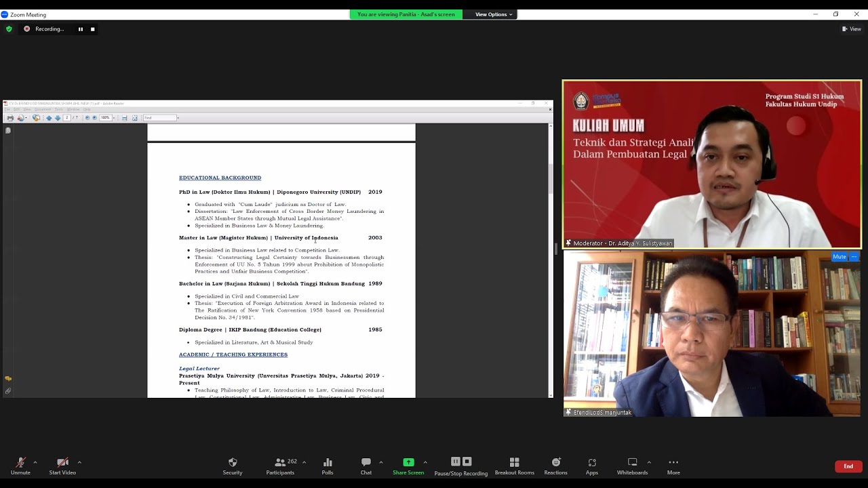This screenshot has width=868, height=488.
Task: Open the Chat panel
Action: pos(366,466)
